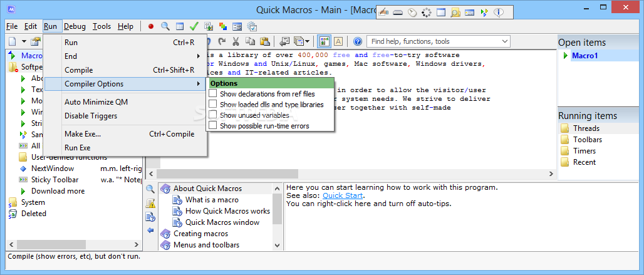Click the red Record macro icon

click(151, 26)
